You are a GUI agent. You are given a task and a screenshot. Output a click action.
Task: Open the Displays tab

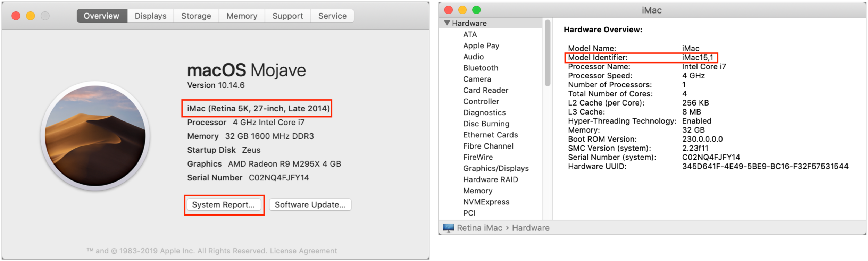click(150, 16)
